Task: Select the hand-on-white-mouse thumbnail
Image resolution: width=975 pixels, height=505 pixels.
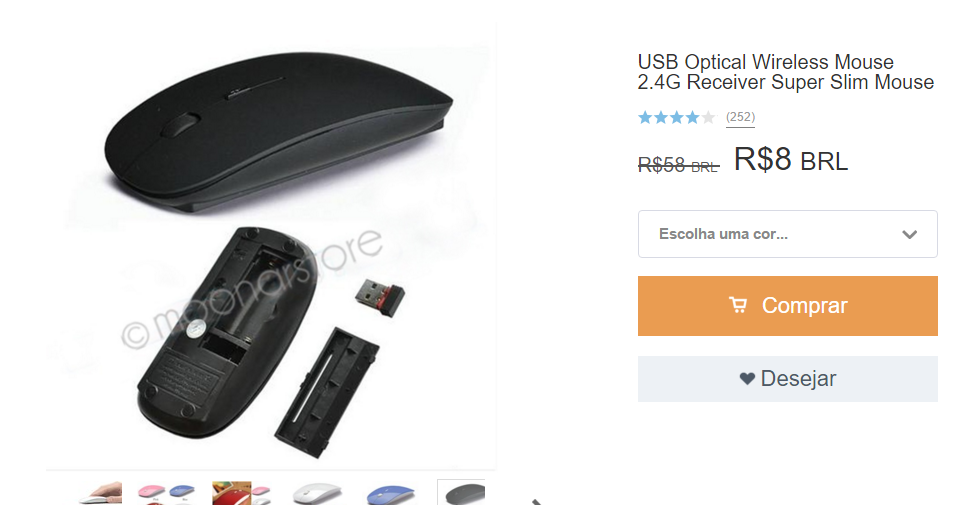Action: [100, 493]
